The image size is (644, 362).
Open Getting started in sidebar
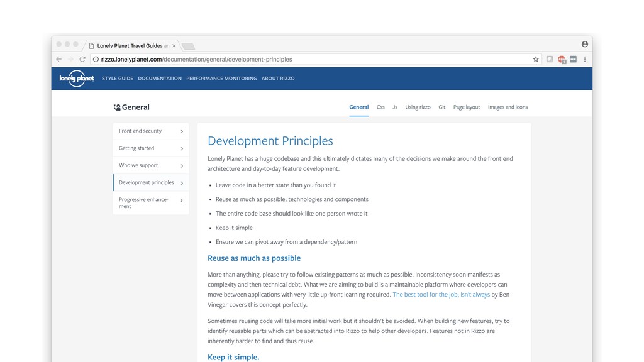click(151, 148)
